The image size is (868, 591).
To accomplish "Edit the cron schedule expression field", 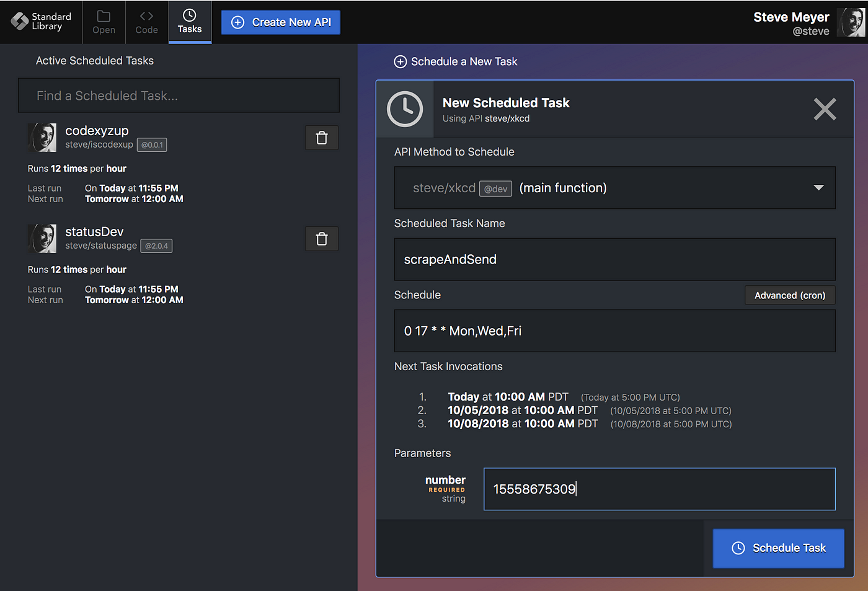I will (x=614, y=331).
